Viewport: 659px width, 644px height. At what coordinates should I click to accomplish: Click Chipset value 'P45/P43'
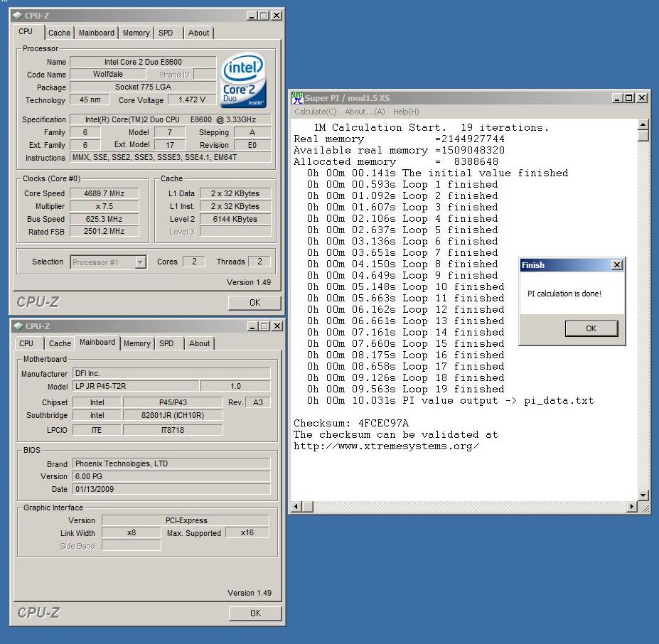point(173,402)
